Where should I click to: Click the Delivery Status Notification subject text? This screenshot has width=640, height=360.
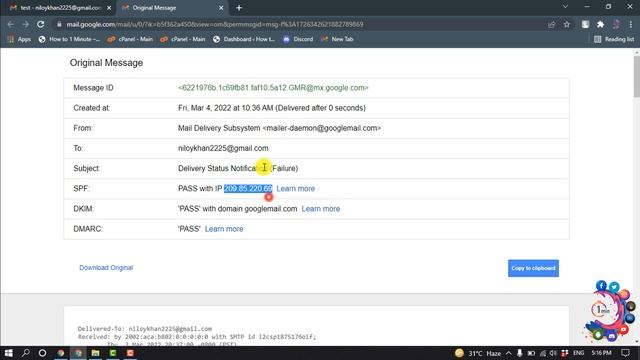pos(238,168)
